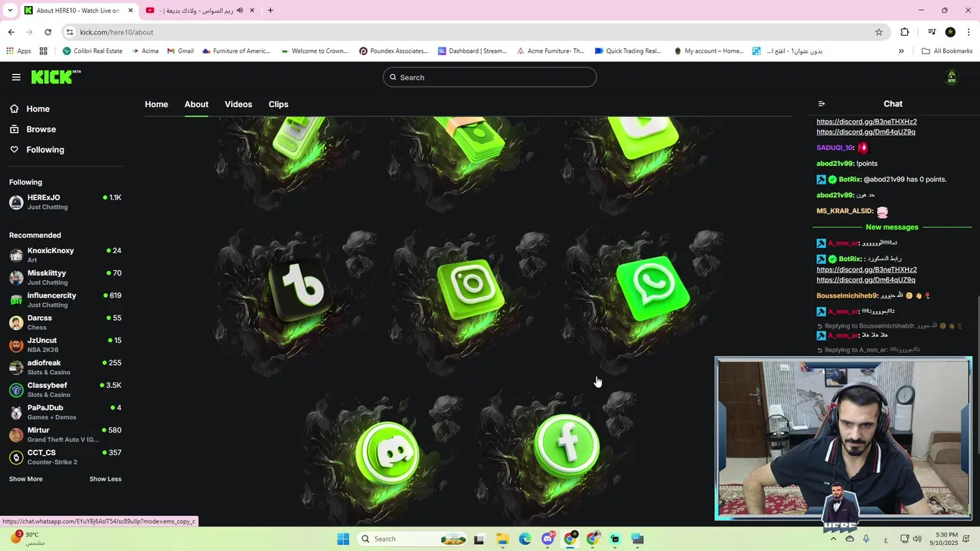Expand the hidden bookmarks overflow chevron
The image size is (980, 551).
[x=901, y=51]
